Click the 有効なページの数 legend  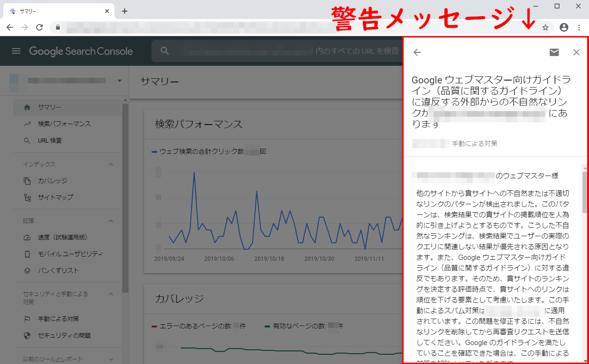304,326
